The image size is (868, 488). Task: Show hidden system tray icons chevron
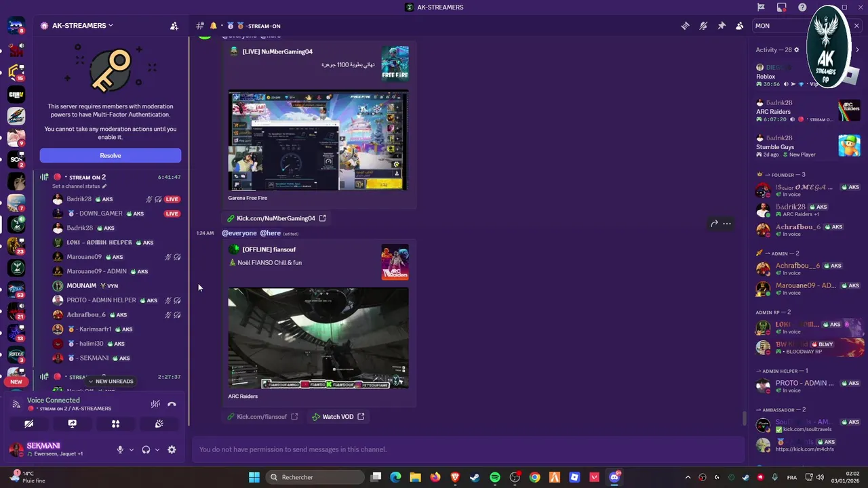coord(688,477)
